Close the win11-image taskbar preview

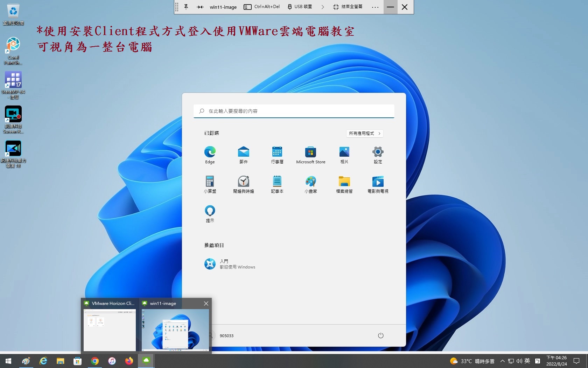point(206,304)
